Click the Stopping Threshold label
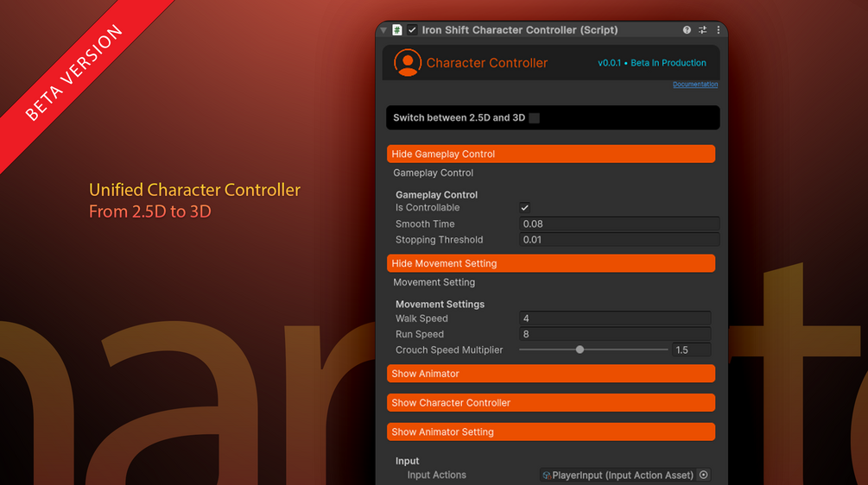Viewport: 868px width, 485px height. 439,239
